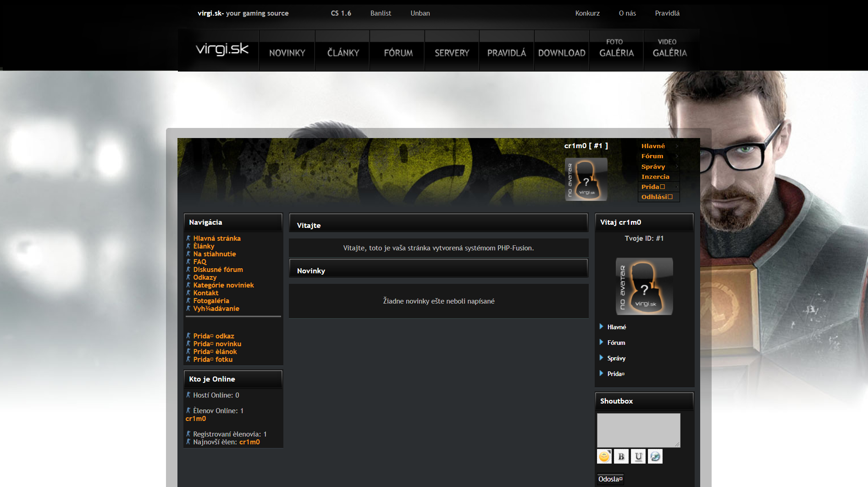This screenshot has height=487, width=868.
Task: Open Èlánky in the Navigácia panel
Action: [204, 246]
